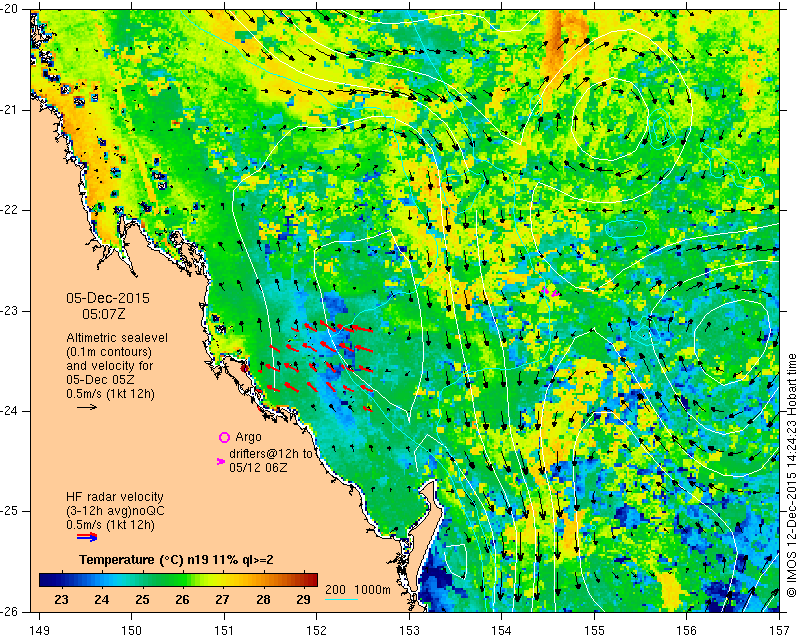Click the latitude axis label -21
Screen dimensions: 800x640
pyautogui.click(x=10, y=110)
